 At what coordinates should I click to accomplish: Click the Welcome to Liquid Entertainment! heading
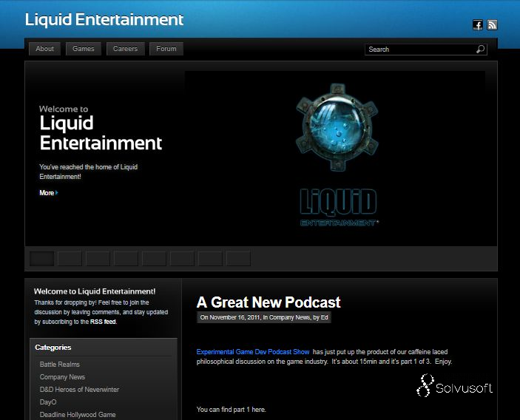tap(95, 291)
